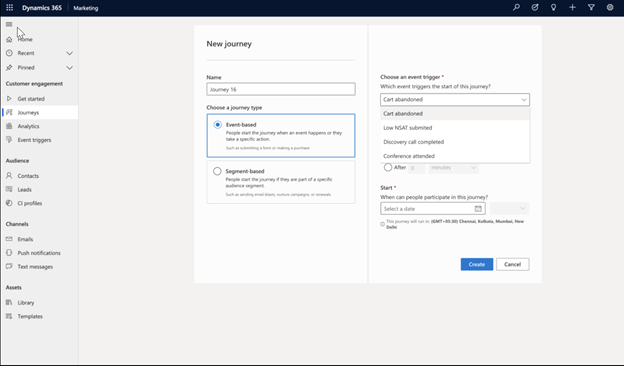Select the Event-based radio button
The width and height of the screenshot is (624, 366).
[x=217, y=125]
